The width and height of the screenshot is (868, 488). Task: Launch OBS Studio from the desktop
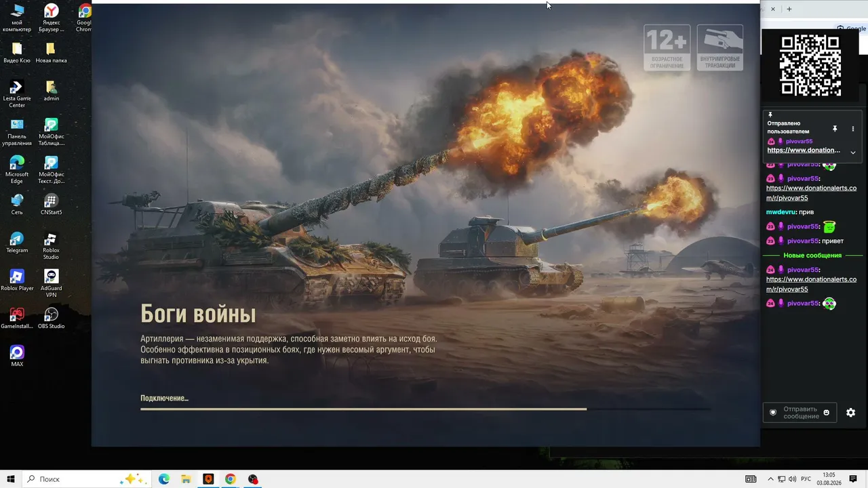point(51,319)
